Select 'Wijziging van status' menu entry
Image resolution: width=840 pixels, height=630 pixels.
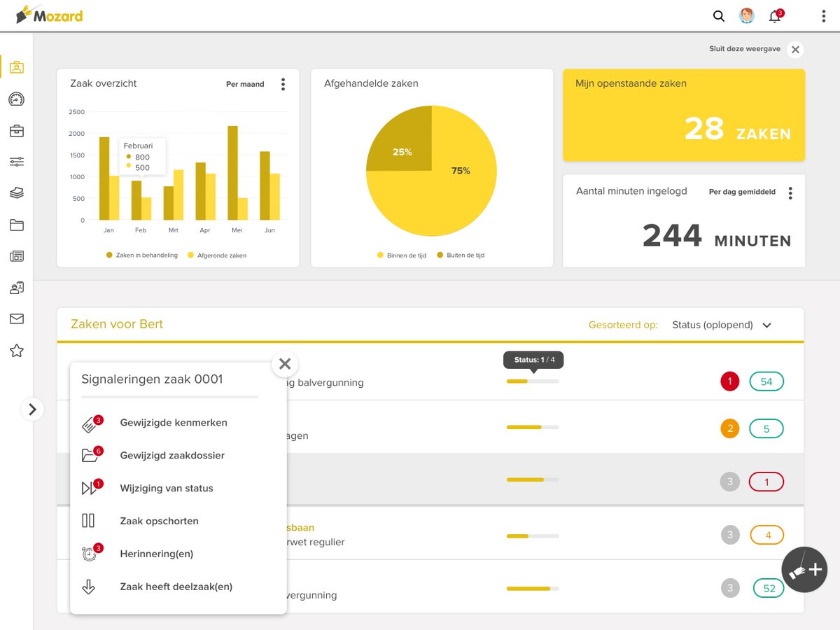(x=167, y=489)
